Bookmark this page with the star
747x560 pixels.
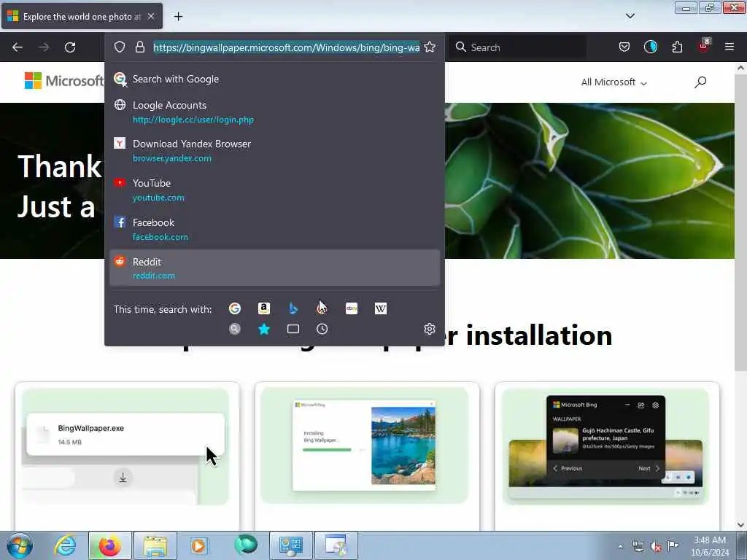[430, 47]
